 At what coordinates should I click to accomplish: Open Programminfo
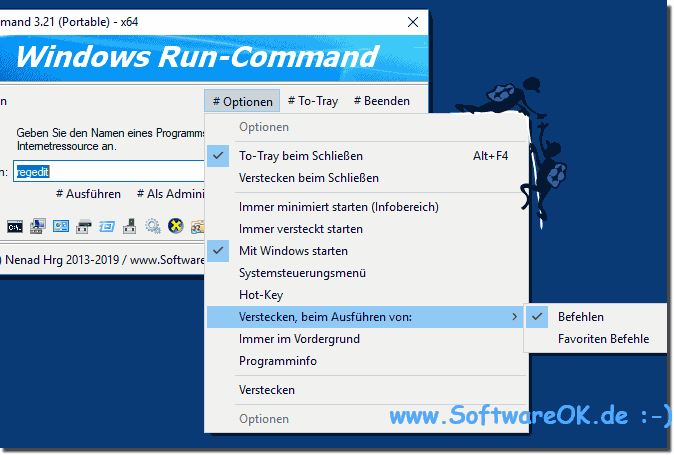click(x=367, y=361)
